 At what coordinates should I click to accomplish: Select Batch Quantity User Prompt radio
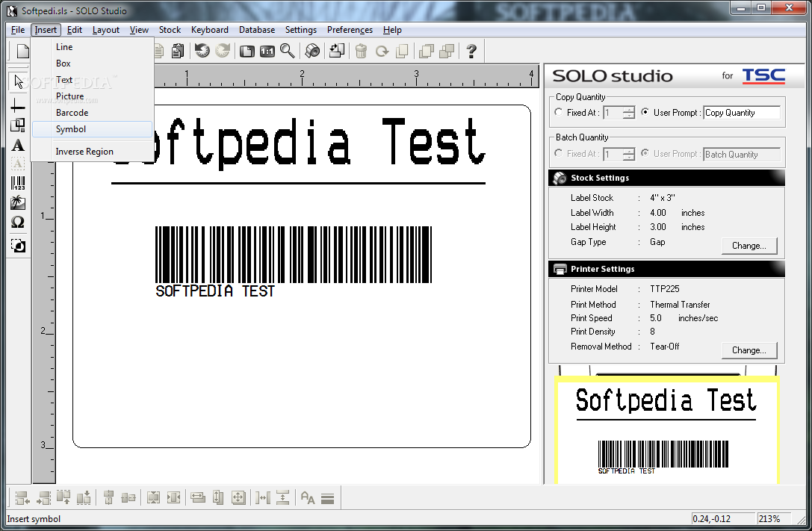coord(645,153)
